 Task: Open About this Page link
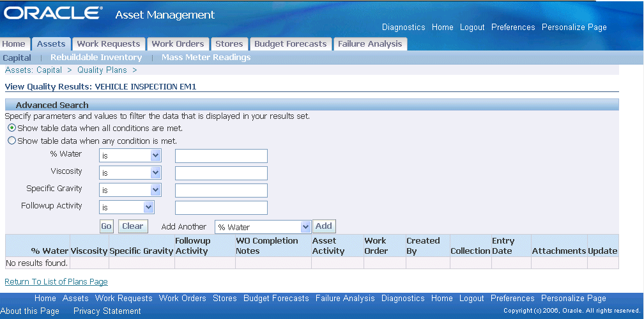[30, 311]
